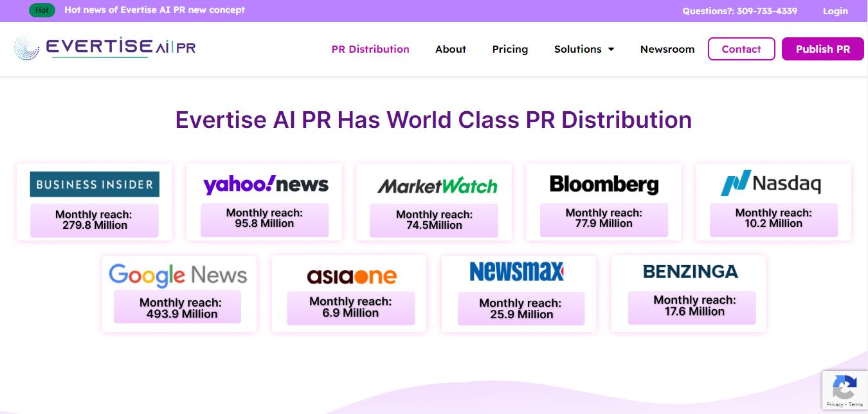Click Bloomberg's 77.9 Million reach box
The height and width of the screenshot is (414, 868).
(604, 220)
